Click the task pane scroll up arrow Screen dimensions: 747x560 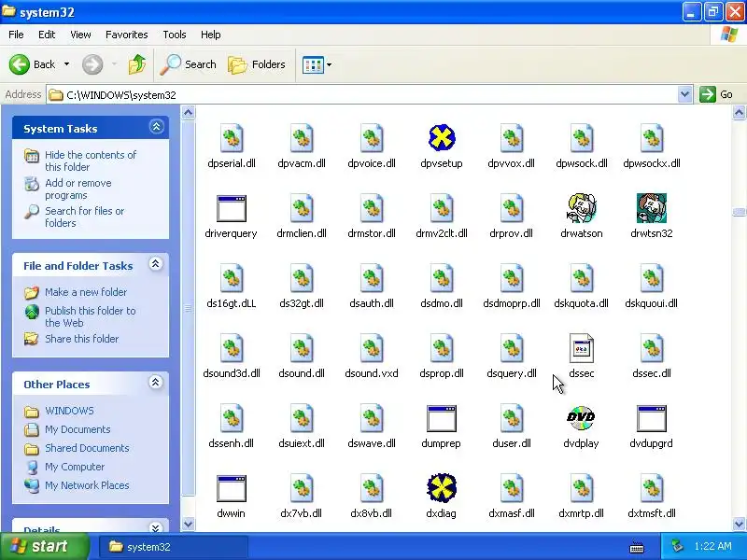click(x=189, y=113)
